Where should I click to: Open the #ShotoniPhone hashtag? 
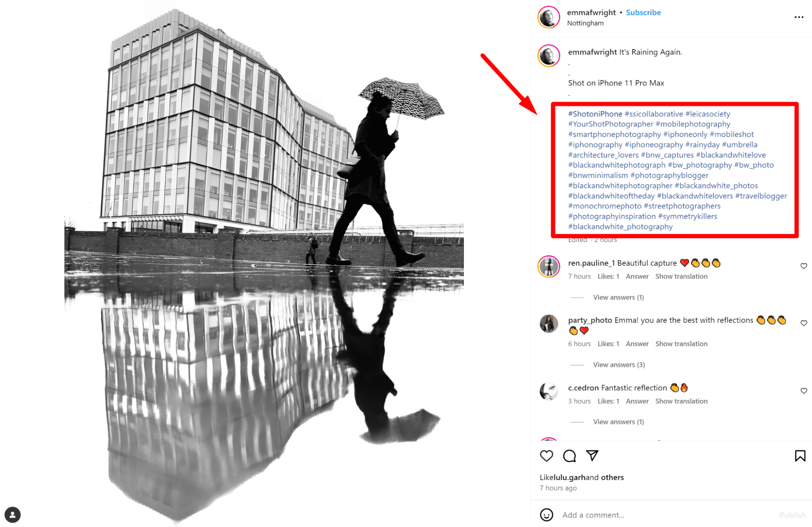point(595,114)
